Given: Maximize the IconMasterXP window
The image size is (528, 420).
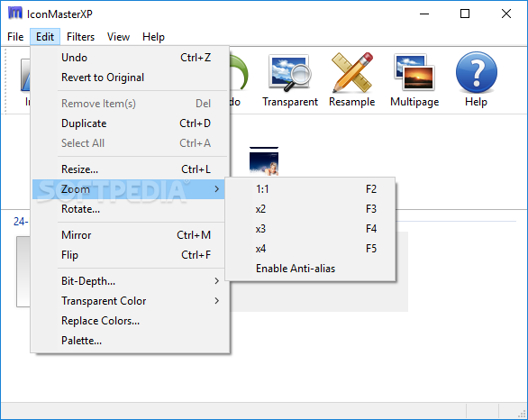Looking at the screenshot, I should pos(465,14).
